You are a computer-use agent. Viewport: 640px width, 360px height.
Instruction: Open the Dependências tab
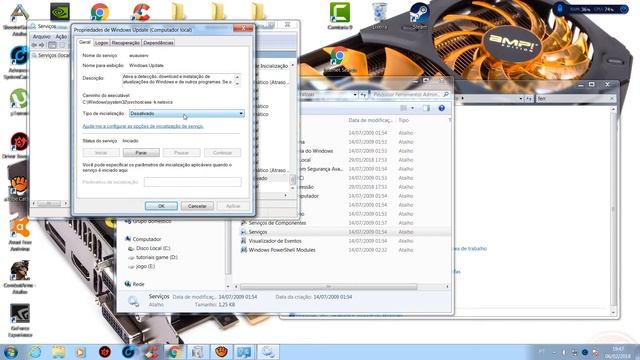click(158, 42)
